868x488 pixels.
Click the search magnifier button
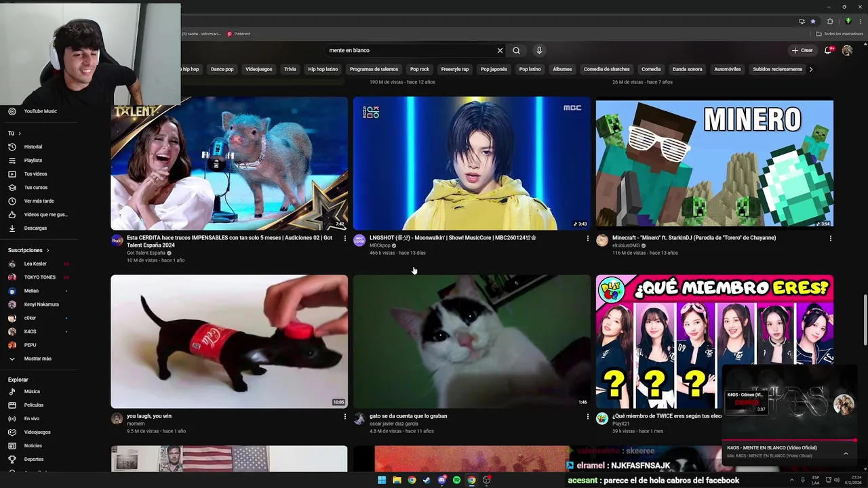coord(516,50)
